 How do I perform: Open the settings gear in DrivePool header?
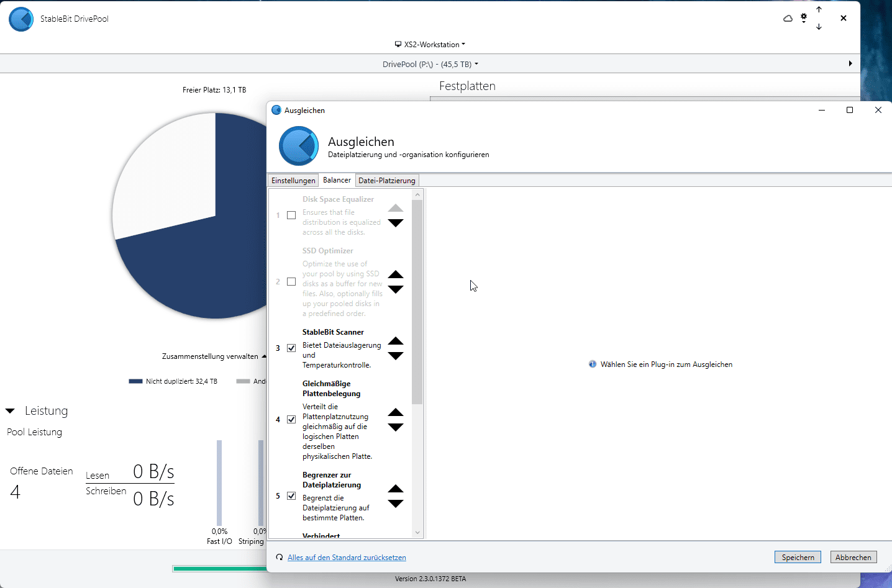point(804,18)
